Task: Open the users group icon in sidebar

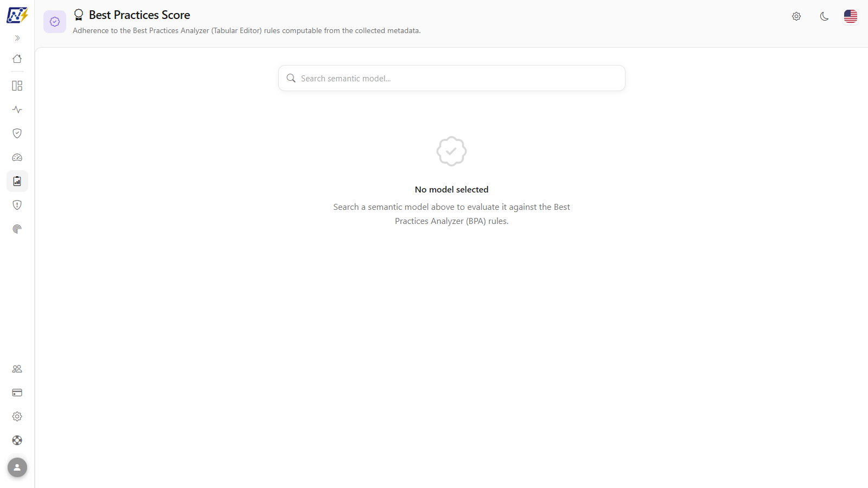Action: tap(17, 369)
